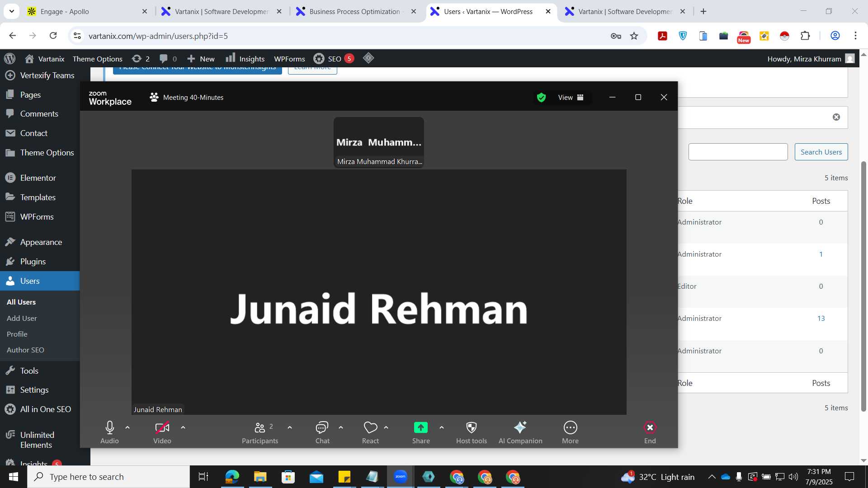
Task: Click the green Share screen icon
Action: (421, 427)
